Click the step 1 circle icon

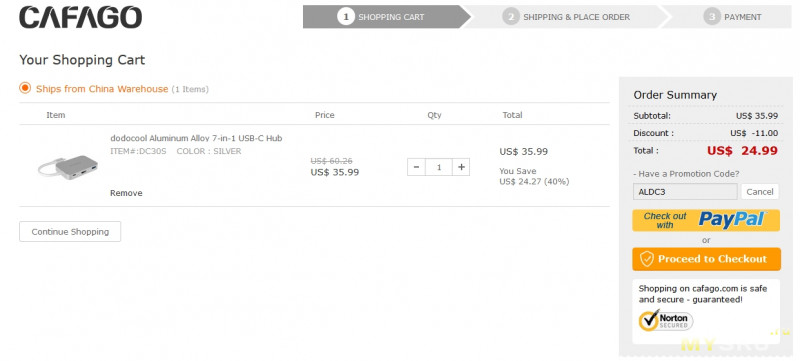pos(345,17)
